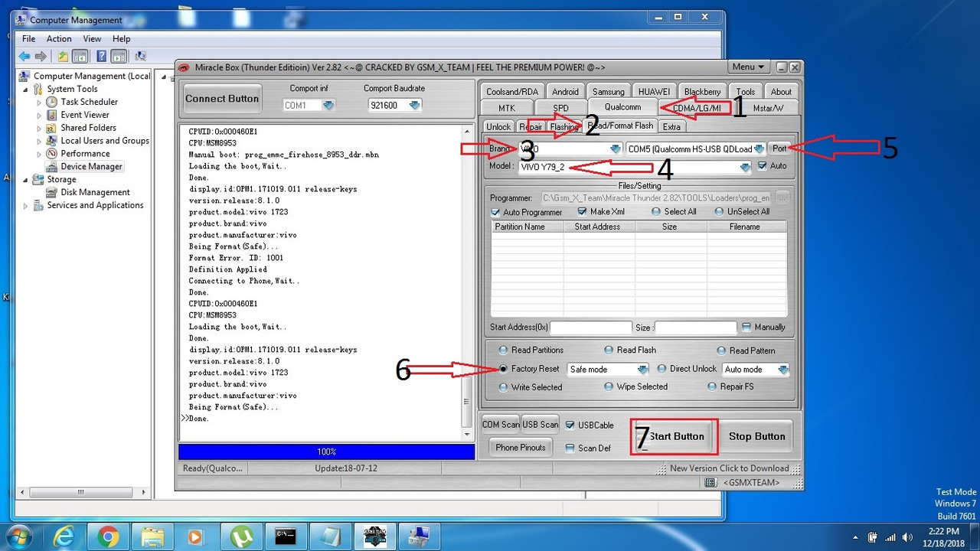Open Help via the question mark icon
980x551 pixels.
(100, 56)
